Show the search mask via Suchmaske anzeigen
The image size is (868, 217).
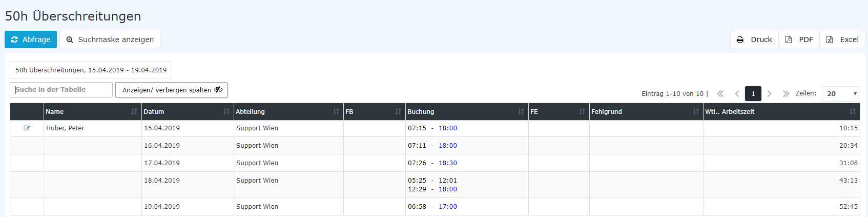110,40
